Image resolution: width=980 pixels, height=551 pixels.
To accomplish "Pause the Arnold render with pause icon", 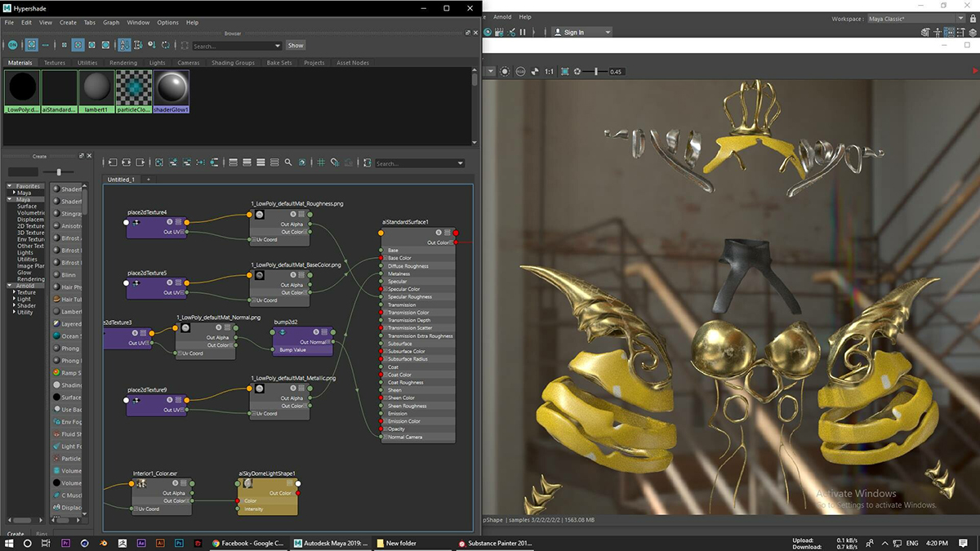I will [x=523, y=32].
